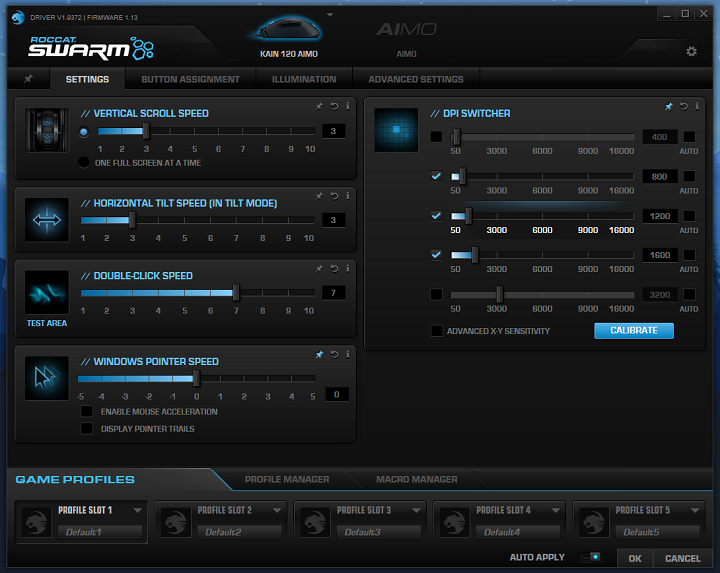This screenshot has height=573, width=720.
Task: Select One Full Screen At A Time
Action: tap(84, 162)
